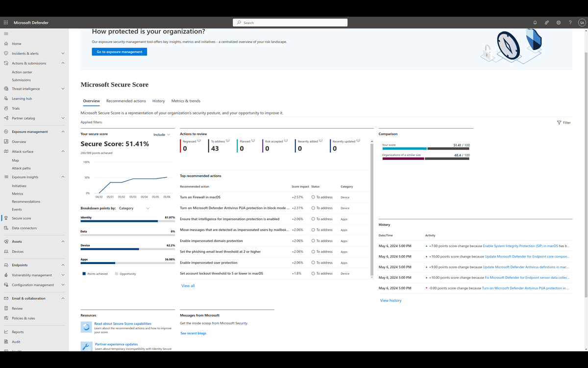Click the Devices icon in sidebar
Image resolution: width=588 pixels, height=368 pixels.
pos(6,252)
